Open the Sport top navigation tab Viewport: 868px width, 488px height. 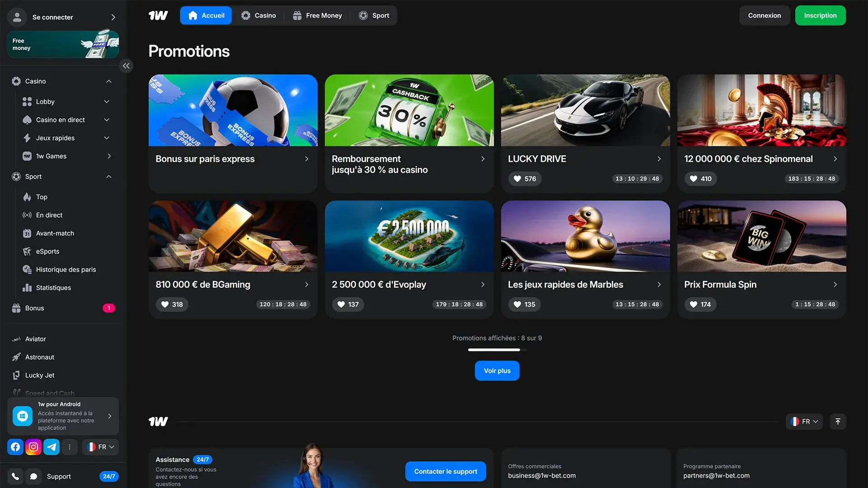pos(374,15)
